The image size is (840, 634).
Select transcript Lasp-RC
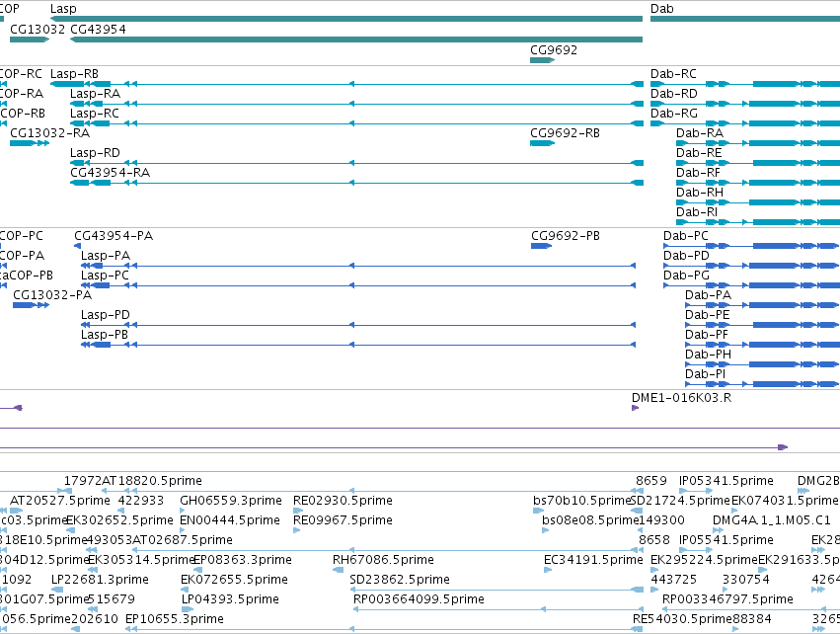95,114
